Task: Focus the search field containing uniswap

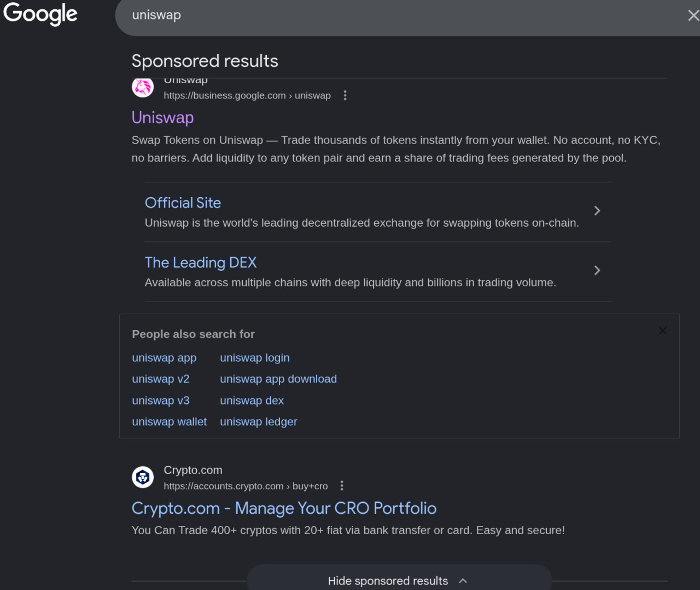Action: pos(383,15)
